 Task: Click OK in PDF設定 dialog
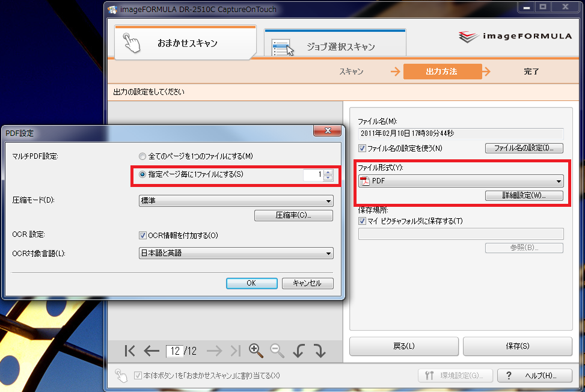pyautogui.click(x=251, y=283)
